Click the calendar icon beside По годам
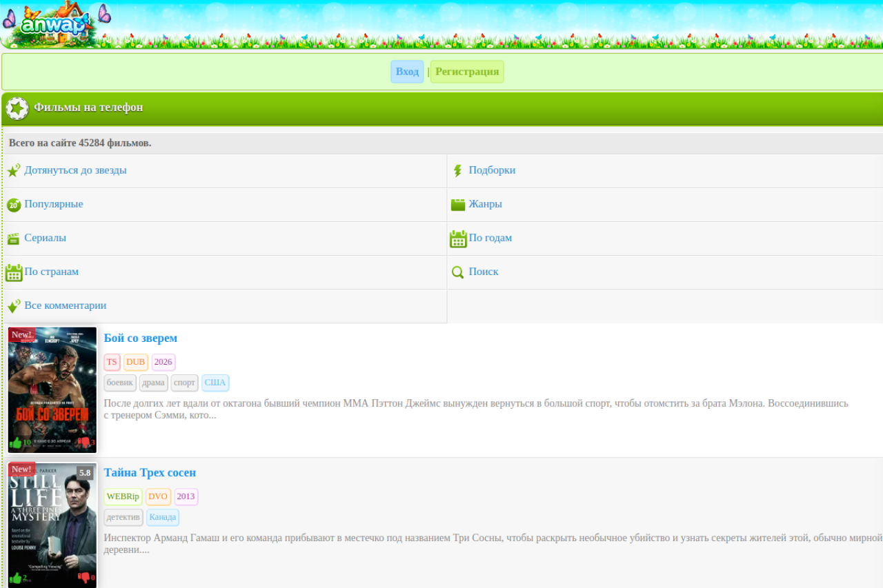 pyautogui.click(x=458, y=239)
